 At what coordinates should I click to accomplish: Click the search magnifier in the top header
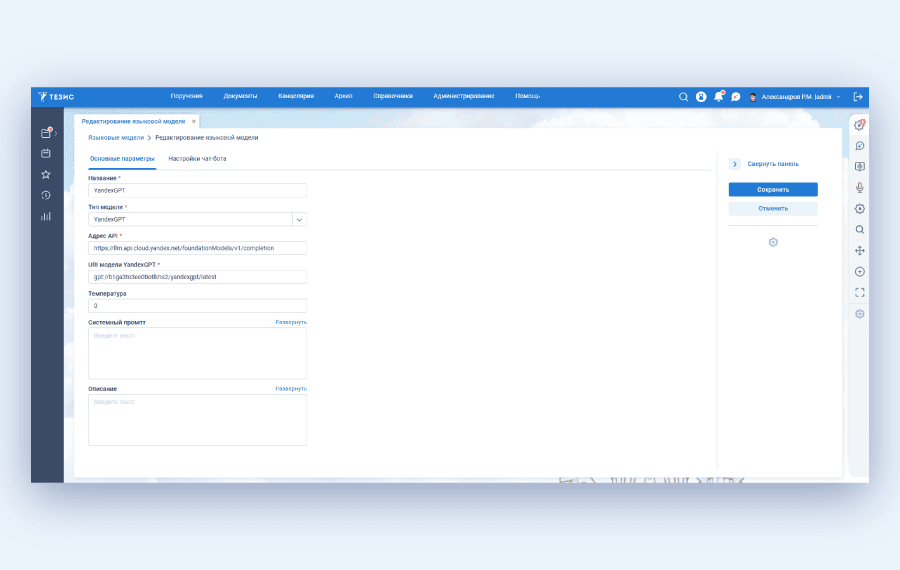pyautogui.click(x=683, y=96)
